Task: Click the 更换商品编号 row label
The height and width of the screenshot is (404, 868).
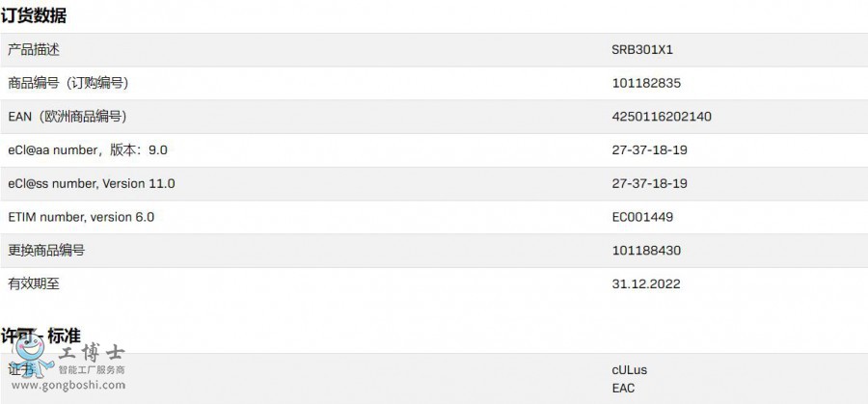Action: (x=46, y=251)
